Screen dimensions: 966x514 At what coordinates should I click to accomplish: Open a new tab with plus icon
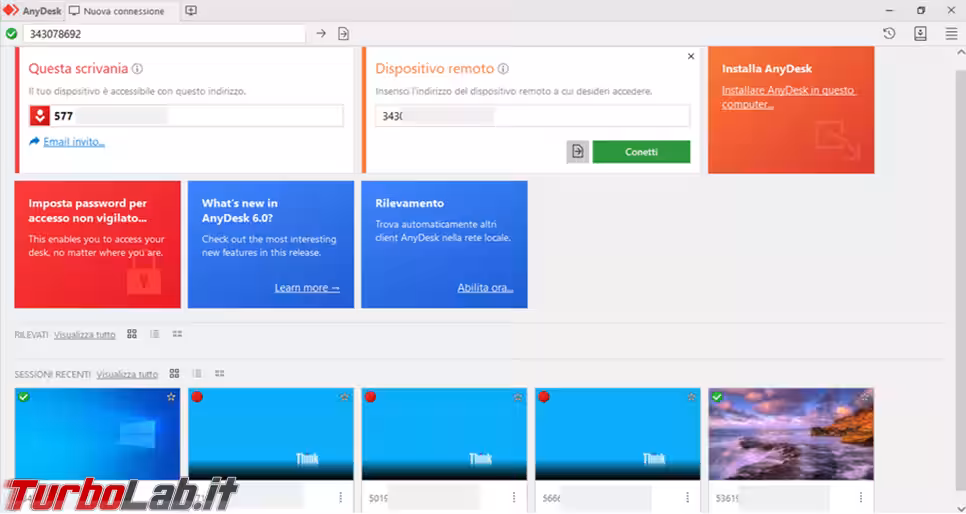[191, 11]
